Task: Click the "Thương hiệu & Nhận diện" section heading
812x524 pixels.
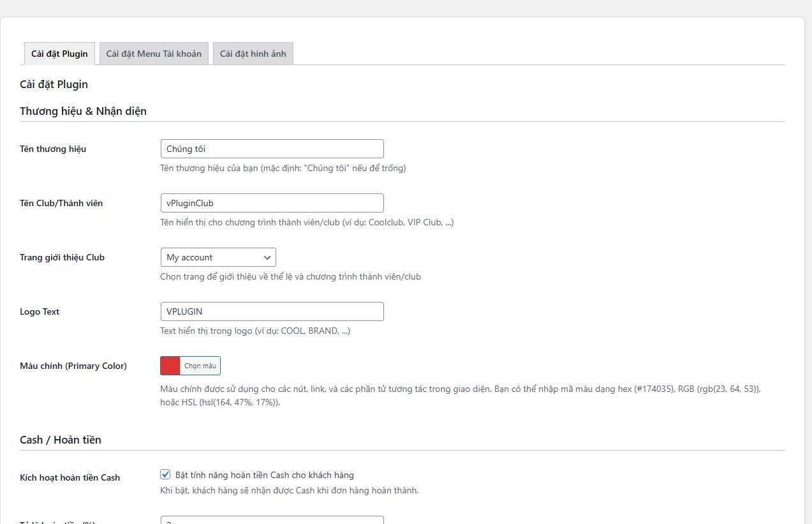Action: [x=84, y=111]
